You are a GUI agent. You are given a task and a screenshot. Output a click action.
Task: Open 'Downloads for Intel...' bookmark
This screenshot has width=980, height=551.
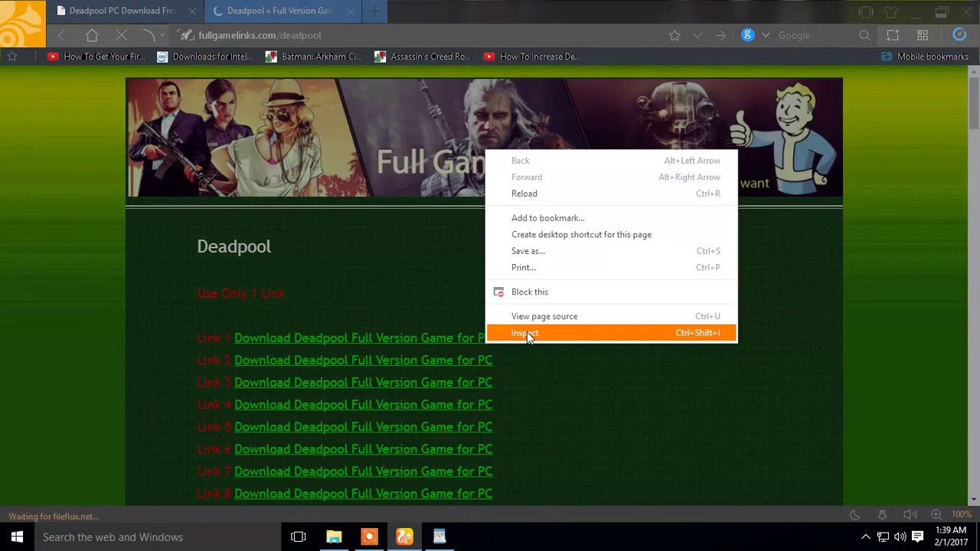[x=205, y=57]
